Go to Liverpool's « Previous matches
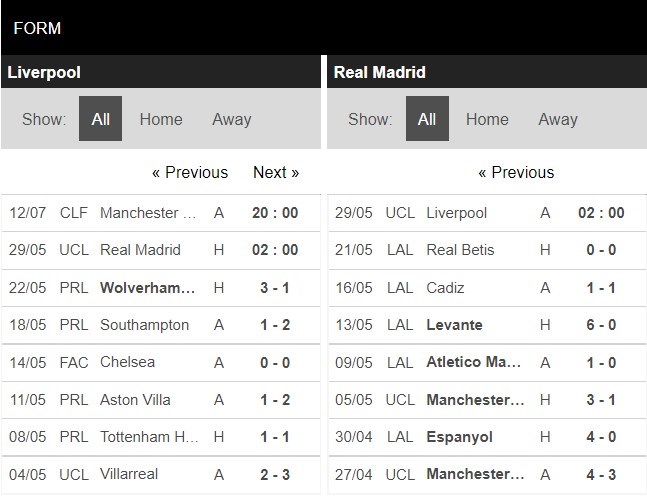The image size is (647, 500). click(190, 172)
